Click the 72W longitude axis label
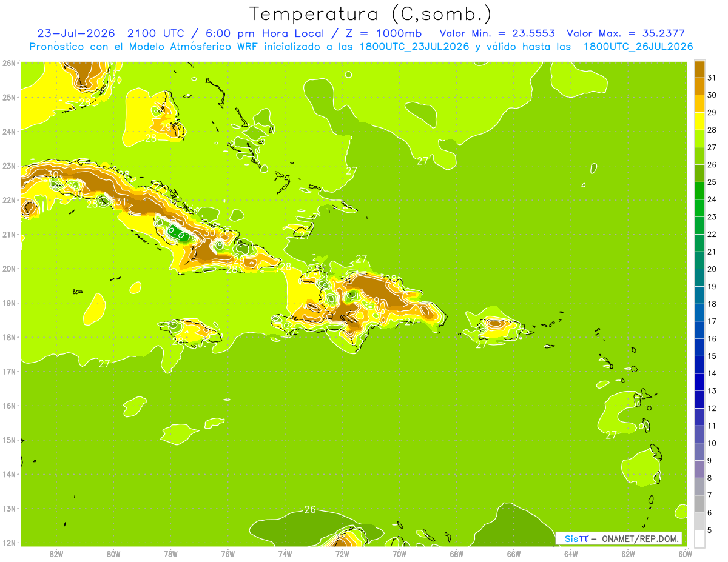The image size is (728, 562). click(342, 554)
